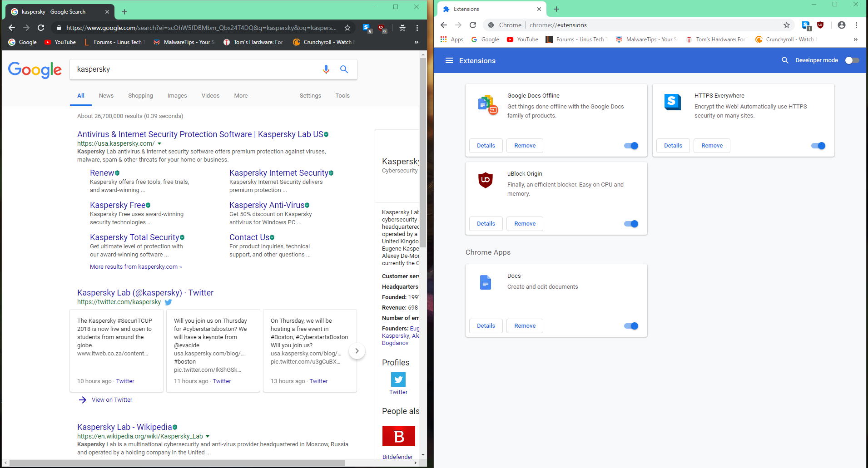
Task: Click the Google logo on the search page
Action: pyautogui.click(x=35, y=70)
